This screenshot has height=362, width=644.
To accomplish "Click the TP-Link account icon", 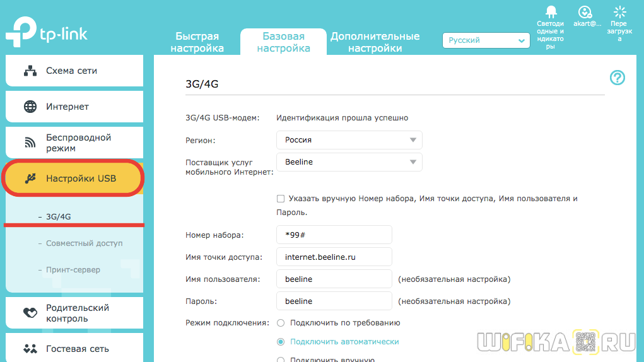I will point(585,12).
